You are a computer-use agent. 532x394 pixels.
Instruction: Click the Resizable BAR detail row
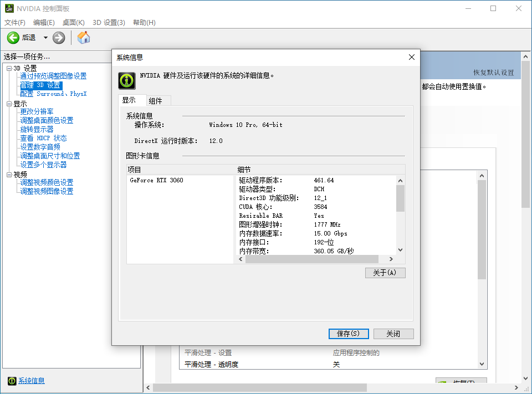click(x=317, y=216)
